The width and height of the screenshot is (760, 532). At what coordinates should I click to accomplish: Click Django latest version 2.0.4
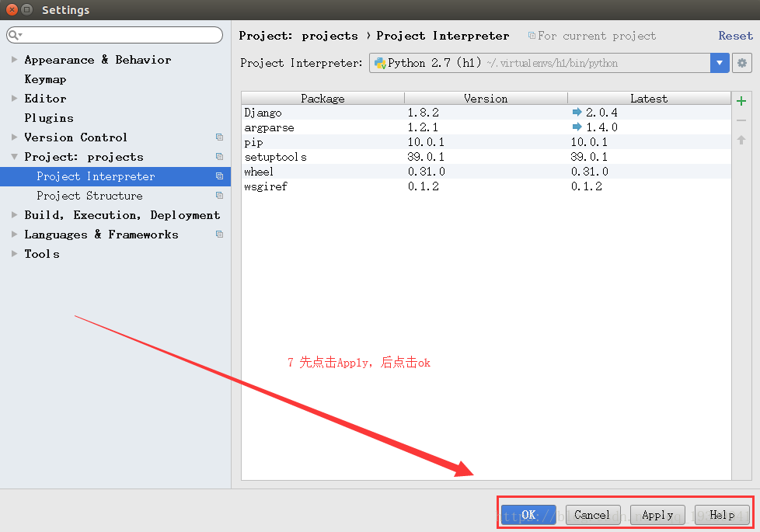tap(601, 113)
